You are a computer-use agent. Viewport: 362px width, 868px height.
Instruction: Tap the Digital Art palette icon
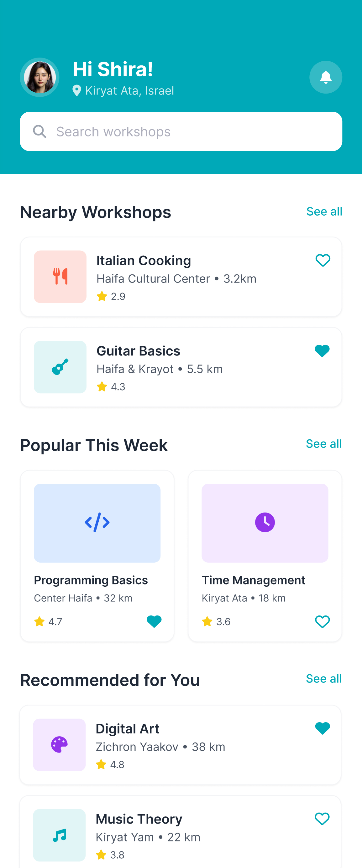pos(59,745)
